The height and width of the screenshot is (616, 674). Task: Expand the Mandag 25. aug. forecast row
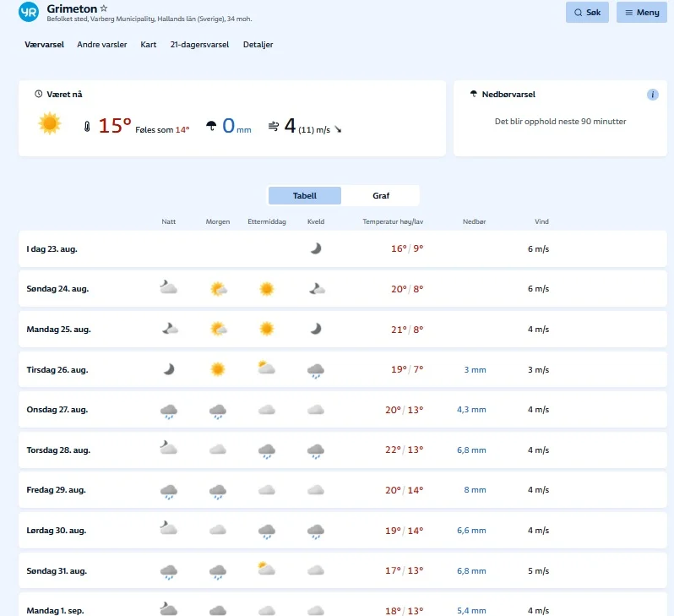point(58,330)
